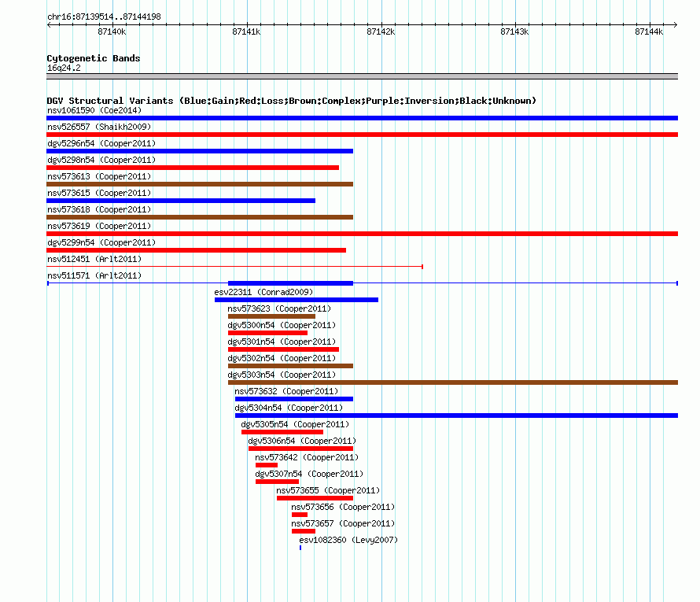Click the nsv573623 (Cooper2011) label
Screen dimensions: 700x602
pos(279,308)
